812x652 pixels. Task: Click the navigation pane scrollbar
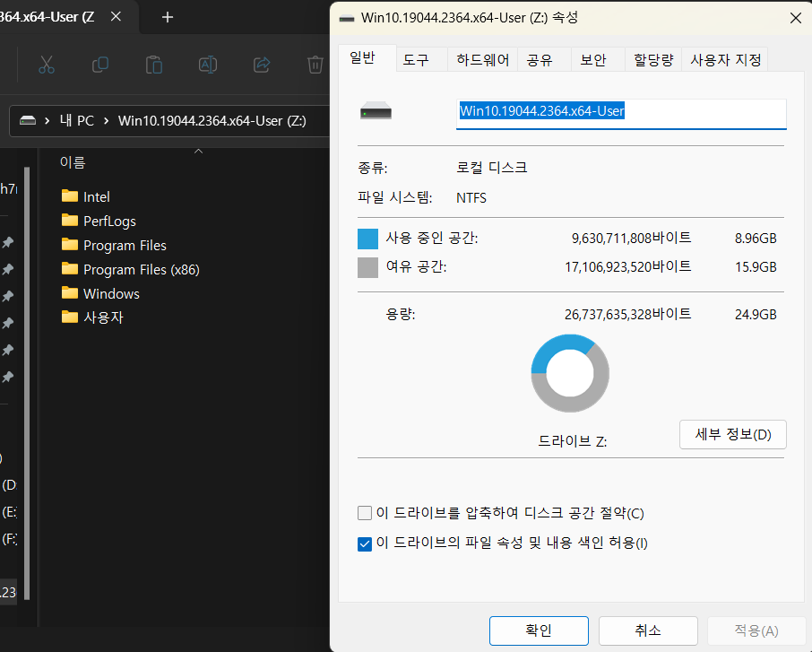pos(27,384)
